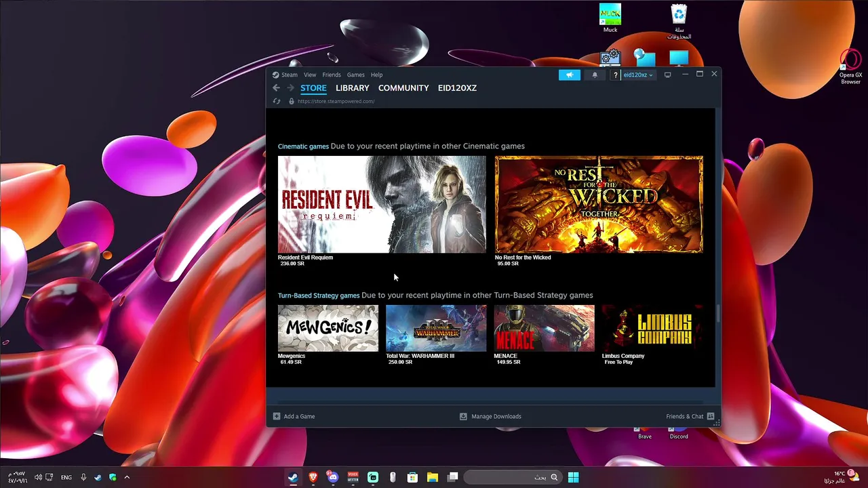Click the Resident Evil Requiem title text
The width and height of the screenshot is (868, 488).
point(305,258)
